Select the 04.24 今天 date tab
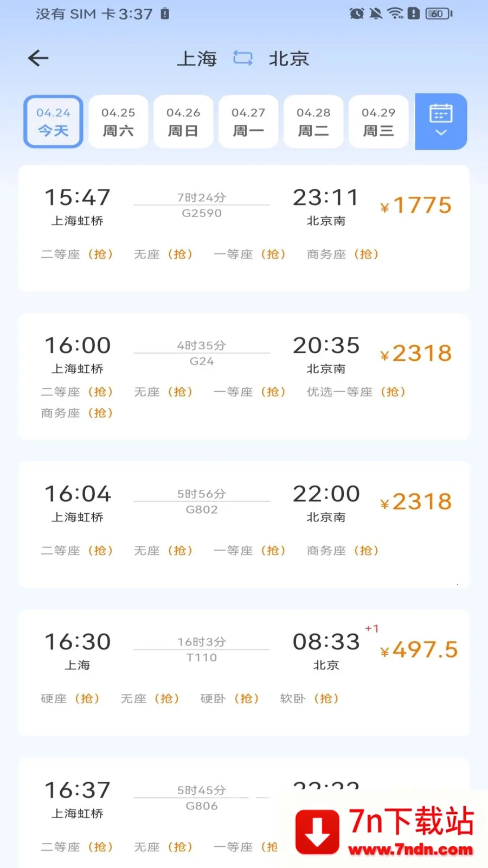The height and width of the screenshot is (868, 488). tap(53, 122)
